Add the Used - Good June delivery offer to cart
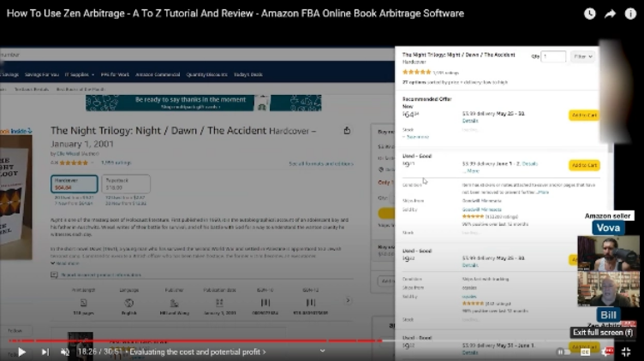Screen dimensions: 644x361 coord(584,165)
